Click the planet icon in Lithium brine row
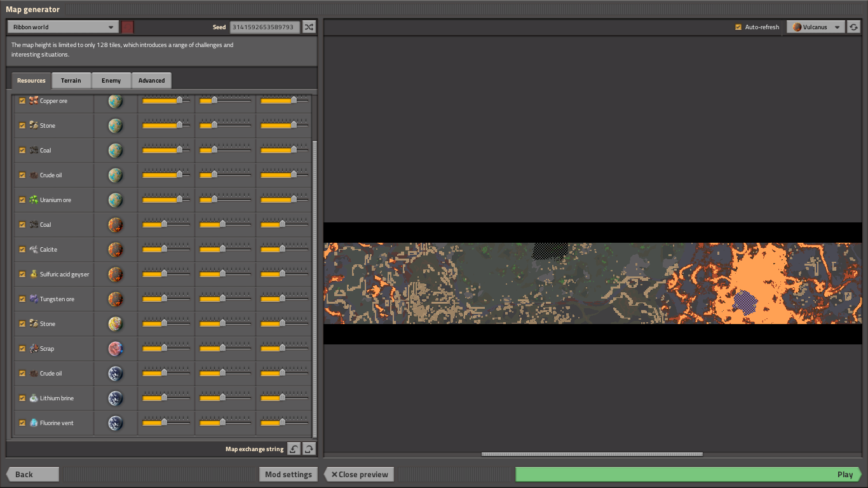The image size is (868, 488). pyautogui.click(x=115, y=398)
